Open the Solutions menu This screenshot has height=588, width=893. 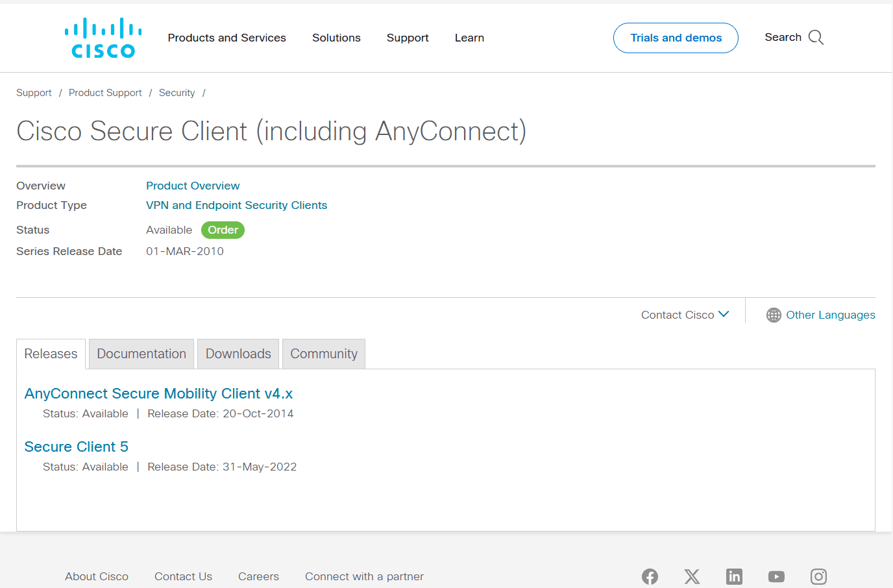tap(336, 38)
